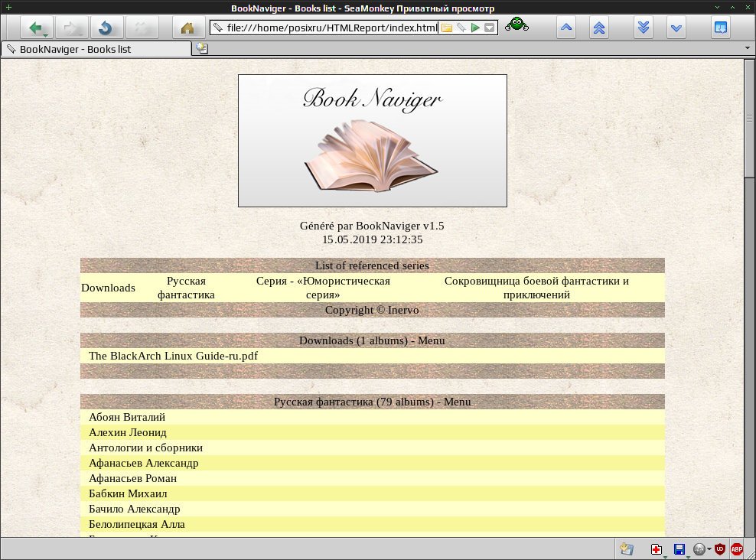The image size is (756, 560).
Task: Click the page identity icon in the URL bar
Action: 218,28
